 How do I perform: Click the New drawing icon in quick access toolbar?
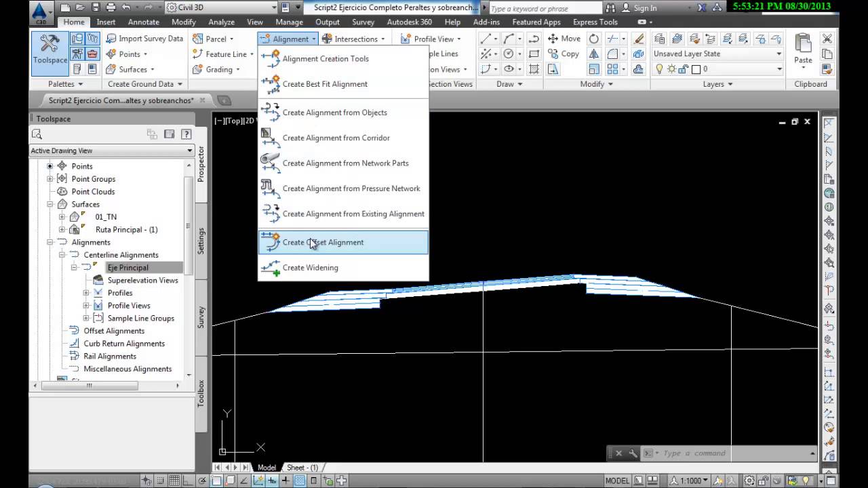[65, 8]
